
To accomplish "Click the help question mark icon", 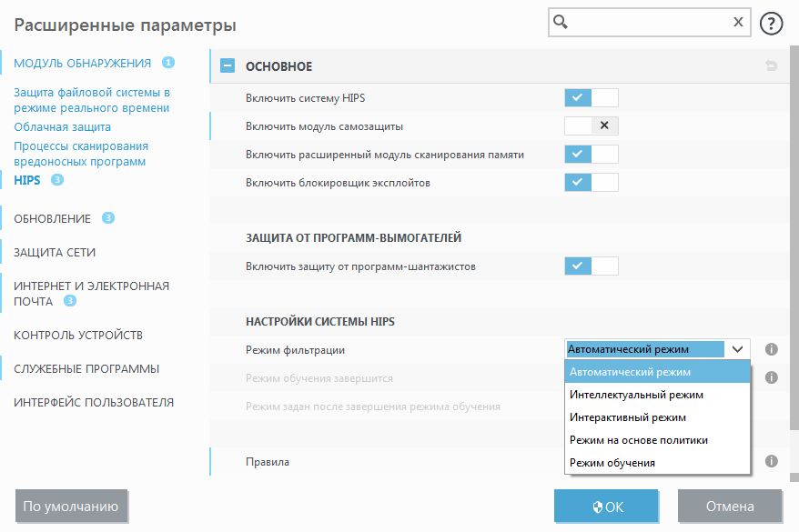I will pyautogui.click(x=771, y=24).
